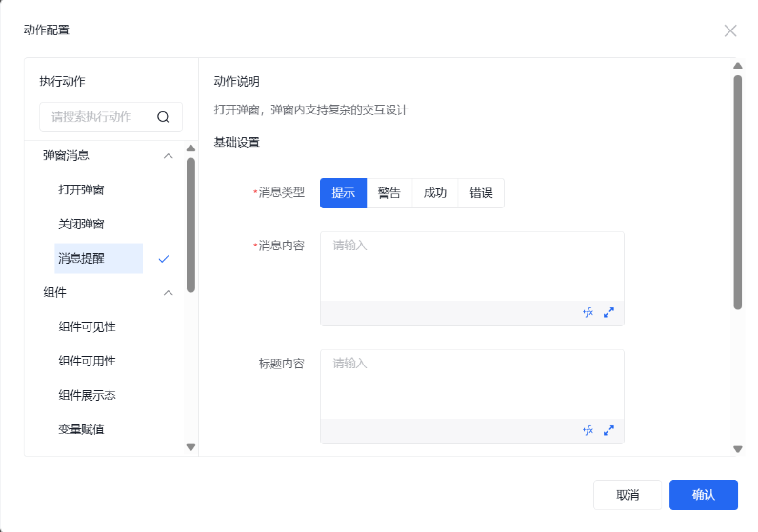
Task: Click the search magnifier icon
Action: pos(163,117)
